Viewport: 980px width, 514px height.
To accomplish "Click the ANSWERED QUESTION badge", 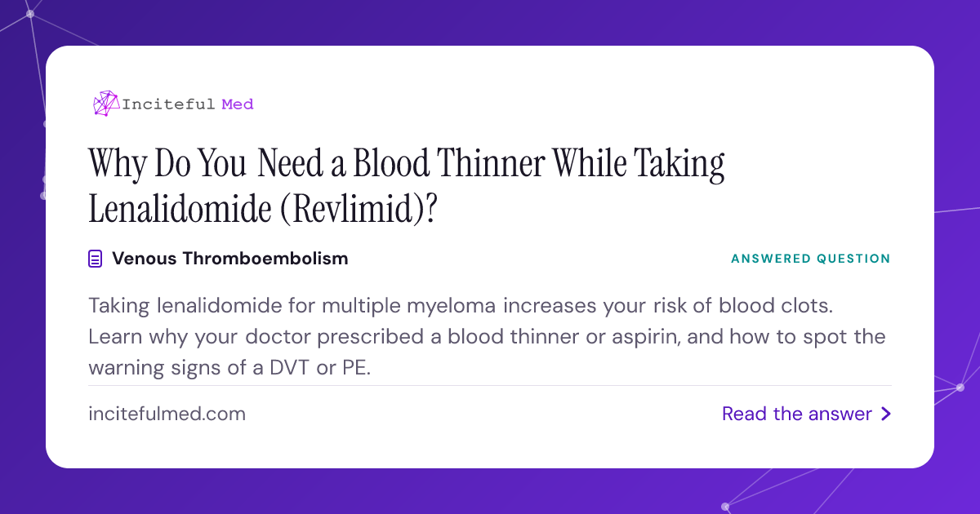I will tap(811, 259).
